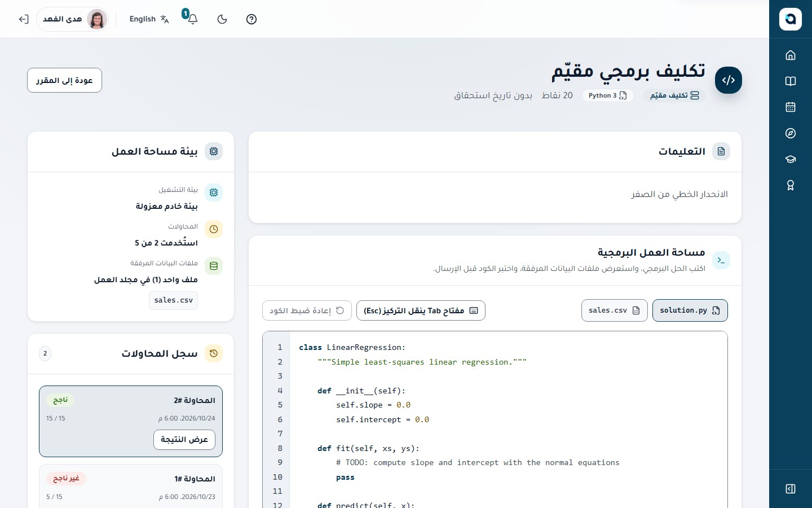Screen dimensions: 812x508
Task: Open explore compass icon in sidebar
Action: tap(791, 133)
